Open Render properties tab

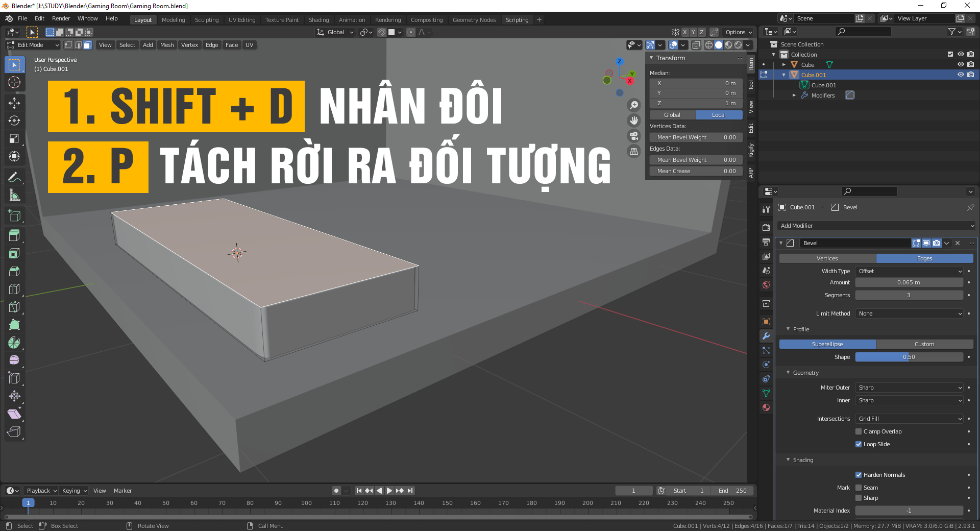tap(766, 227)
